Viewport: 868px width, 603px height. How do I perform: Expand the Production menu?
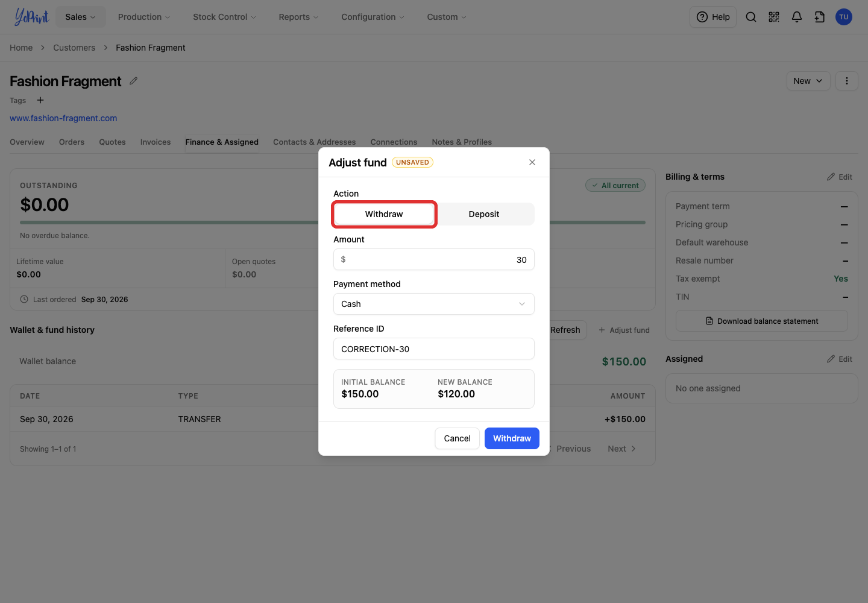144,17
